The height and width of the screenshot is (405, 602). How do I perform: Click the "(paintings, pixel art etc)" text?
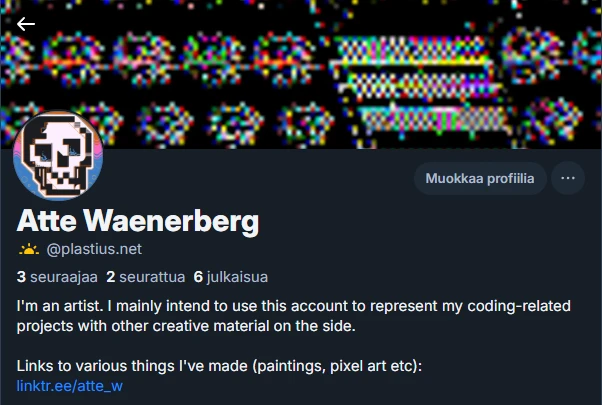coord(337,366)
